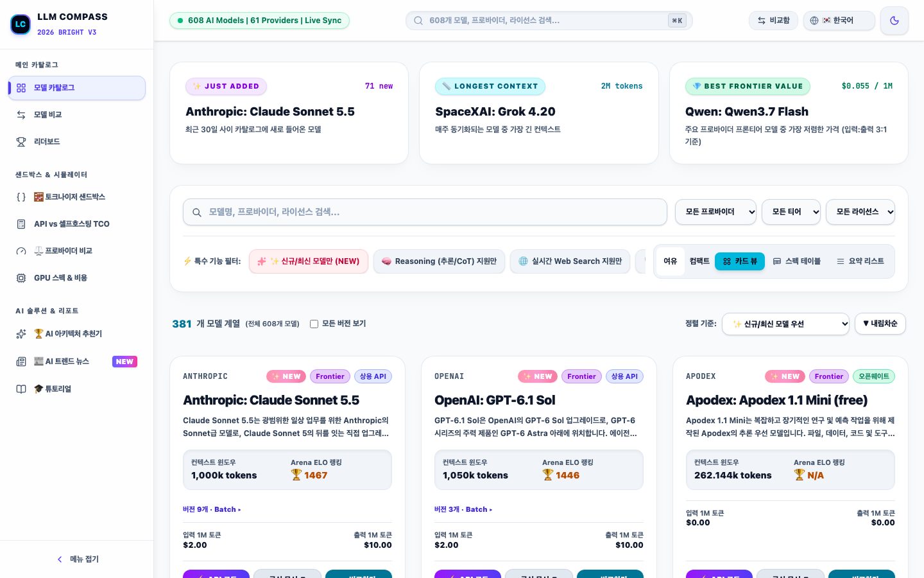Click the trophy icon beside ELO 1467

click(x=296, y=475)
